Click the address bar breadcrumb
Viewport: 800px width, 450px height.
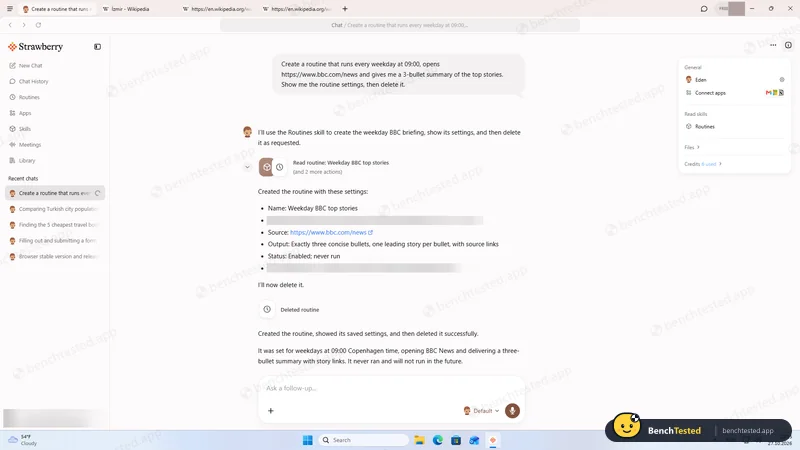pos(399,25)
